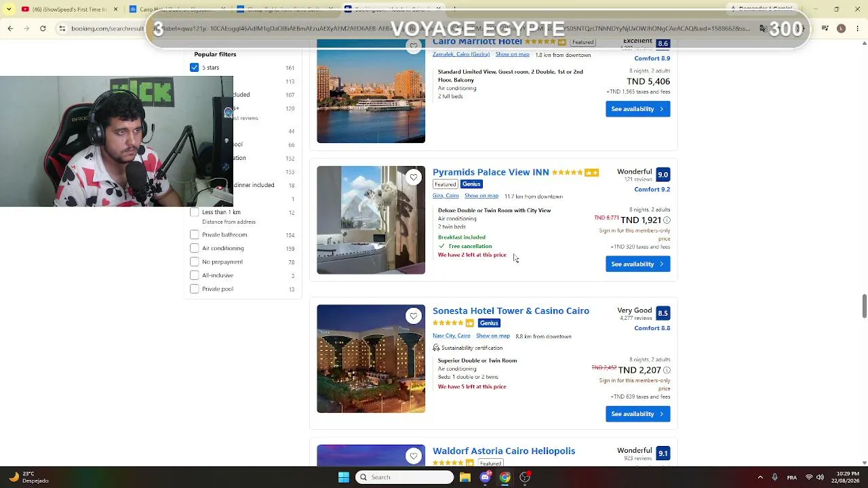See availability for Cairo Marriott Hotel

(x=638, y=109)
